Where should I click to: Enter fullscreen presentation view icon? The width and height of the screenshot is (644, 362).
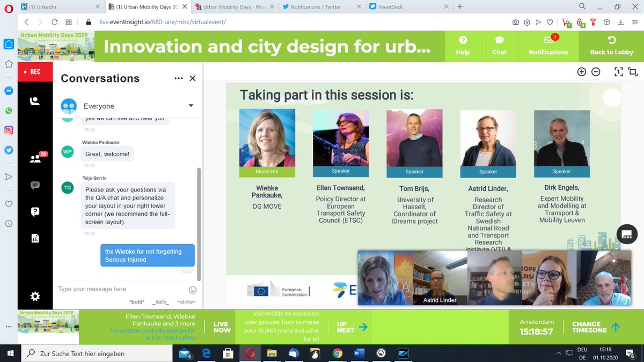click(632, 72)
